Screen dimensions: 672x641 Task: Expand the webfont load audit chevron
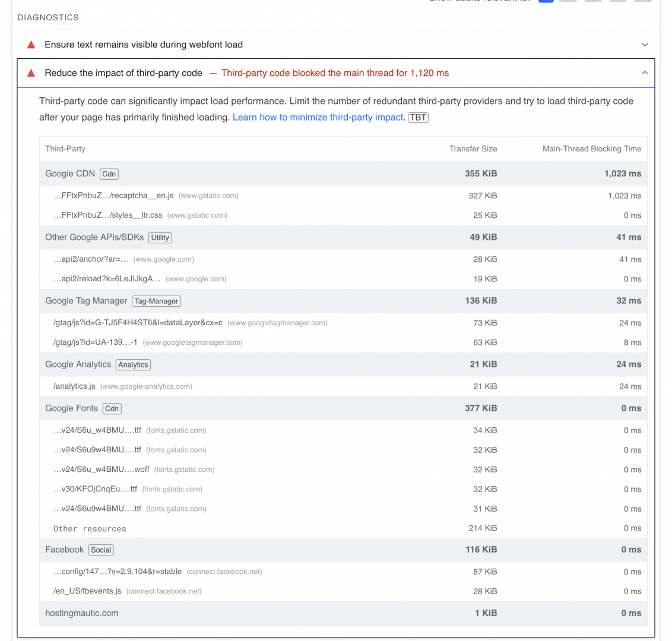coord(645,45)
